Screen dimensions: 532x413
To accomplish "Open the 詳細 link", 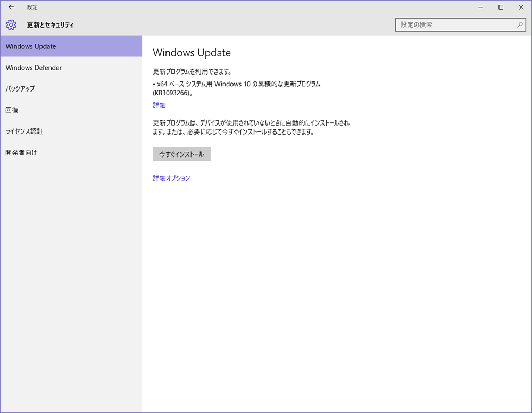I will point(159,105).
